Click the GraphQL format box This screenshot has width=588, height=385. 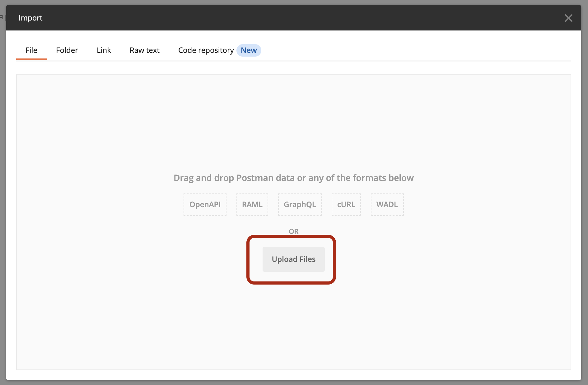click(x=300, y=205)
